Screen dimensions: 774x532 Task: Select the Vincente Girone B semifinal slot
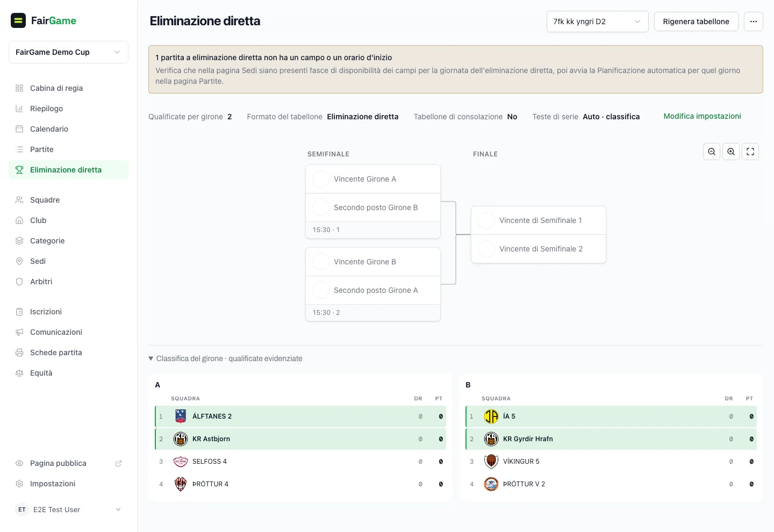tap(373, 262)
